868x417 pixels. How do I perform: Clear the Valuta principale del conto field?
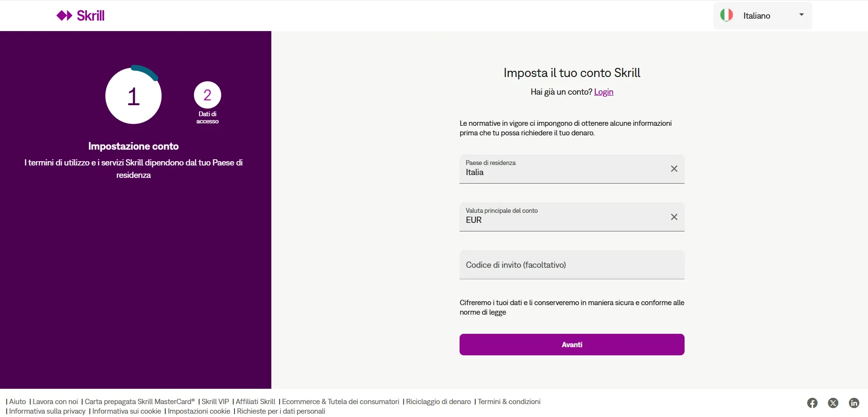674,216
